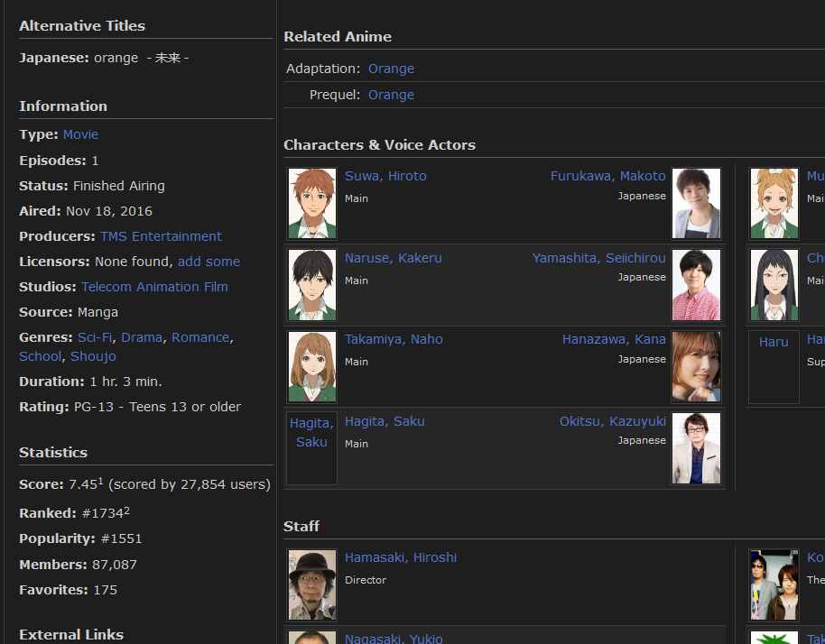Open Furukawa Makoto's voice actor photo

(x=696, y=203)
